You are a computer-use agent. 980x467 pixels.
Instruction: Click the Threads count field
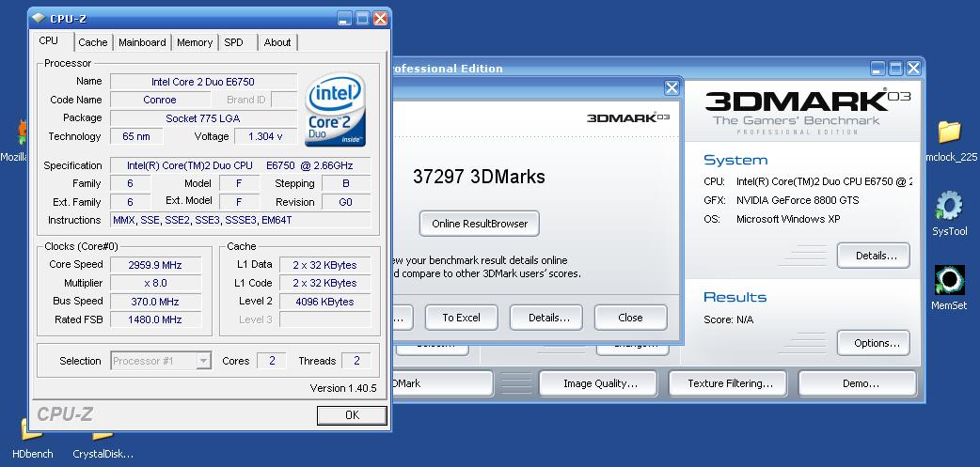point(356,361)
